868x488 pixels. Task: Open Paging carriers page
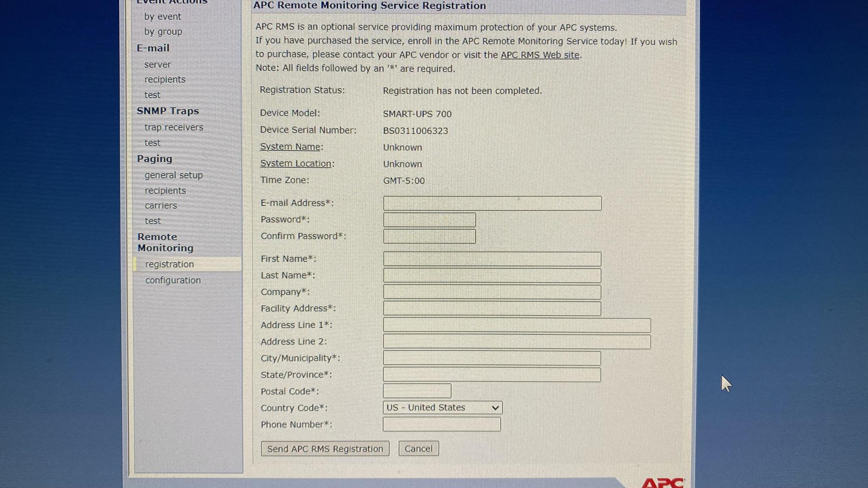161,205
